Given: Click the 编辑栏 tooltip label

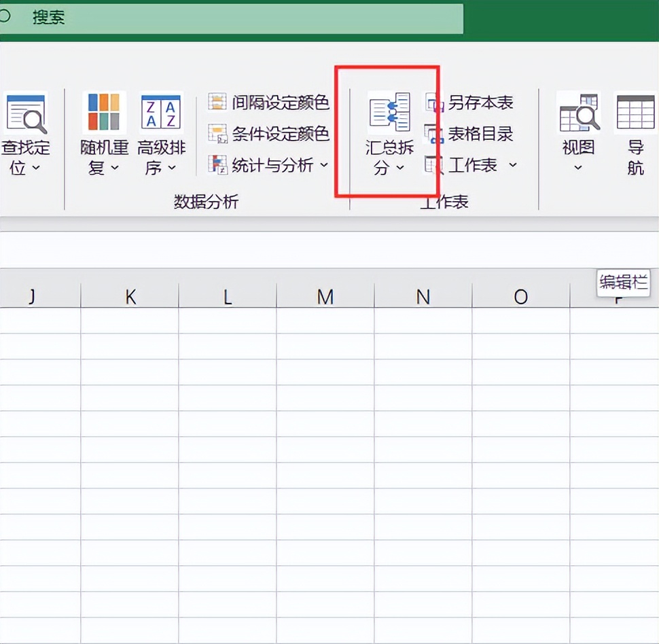Looking at the screenshot, I should (x=624, y=283).
